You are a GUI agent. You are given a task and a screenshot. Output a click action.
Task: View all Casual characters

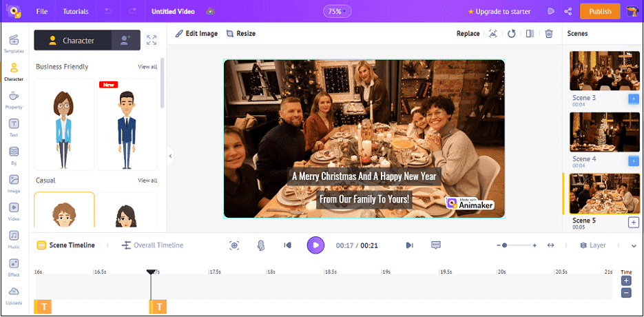pyautogui.click(x=147, y=181)
